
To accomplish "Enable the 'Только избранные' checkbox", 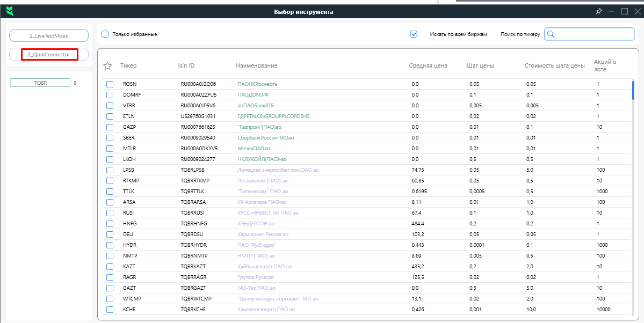I will tap(105, 34).
